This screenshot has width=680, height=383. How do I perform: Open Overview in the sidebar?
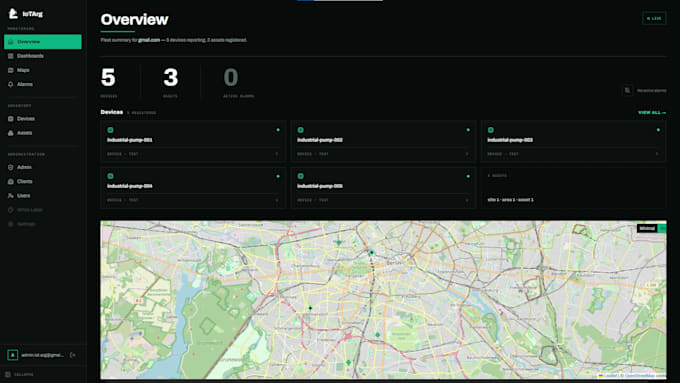[42, 42]
